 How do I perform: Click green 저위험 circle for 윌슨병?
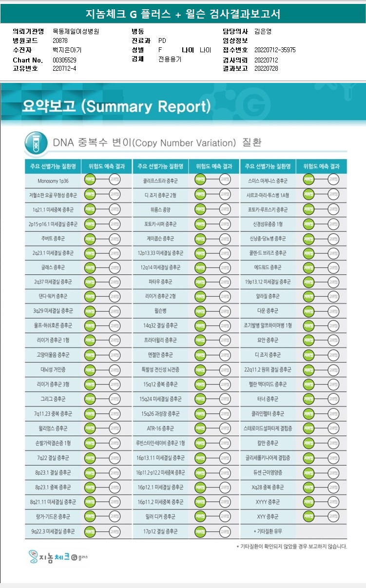pos(200,311)
